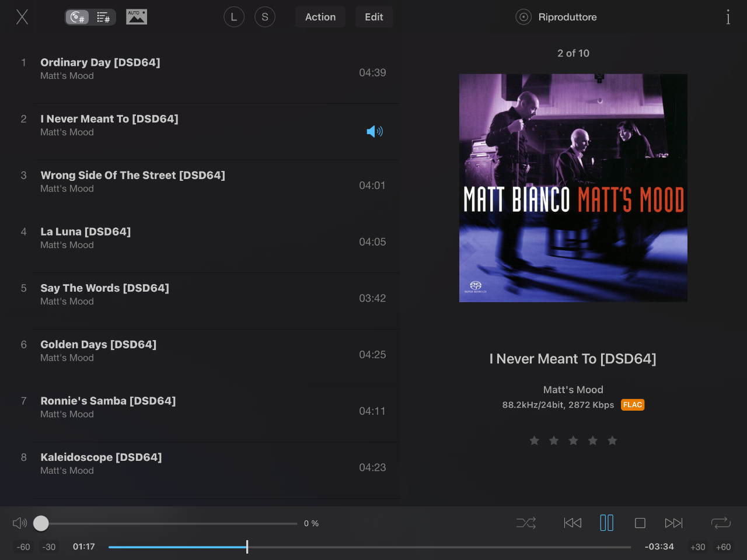The width and height of the screenshot is (747, 560).
Task: Click the 04:05 duration of La Luna
Action: pos(372,242)
